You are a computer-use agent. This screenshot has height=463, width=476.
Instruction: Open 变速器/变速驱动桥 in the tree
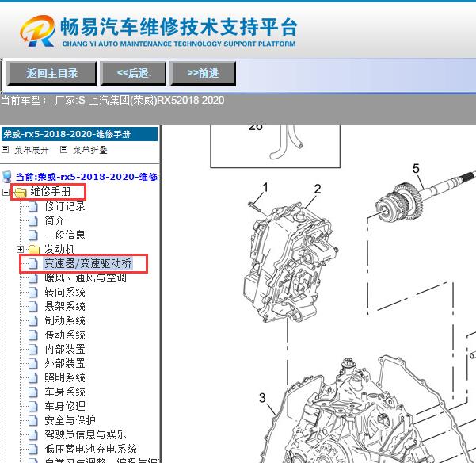click(x=88, y=263)
